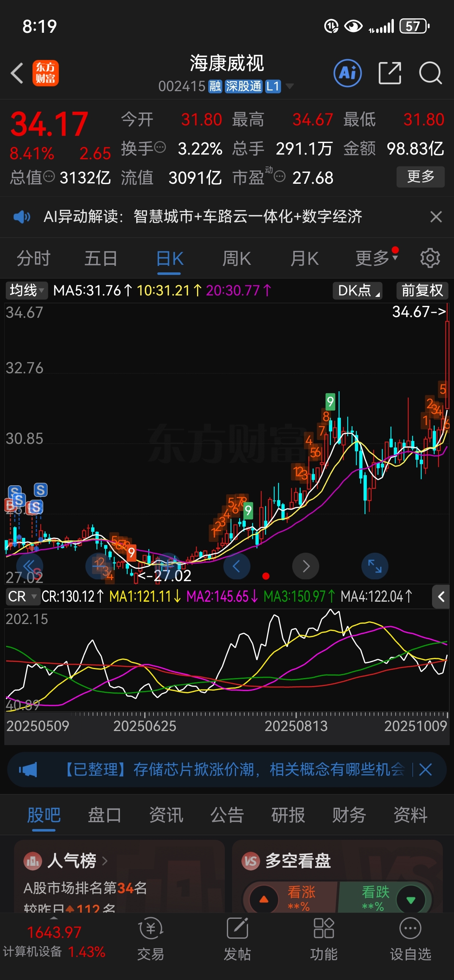Change the 前复权 adjustment mode
This screenshot has height=980, width=454.
click(x=422, y=291)
